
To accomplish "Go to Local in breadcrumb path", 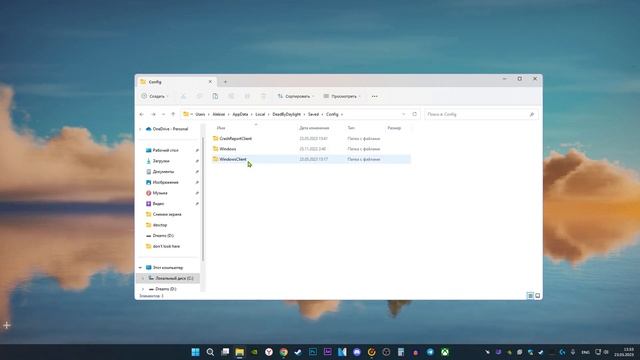I will click(260, 114).
